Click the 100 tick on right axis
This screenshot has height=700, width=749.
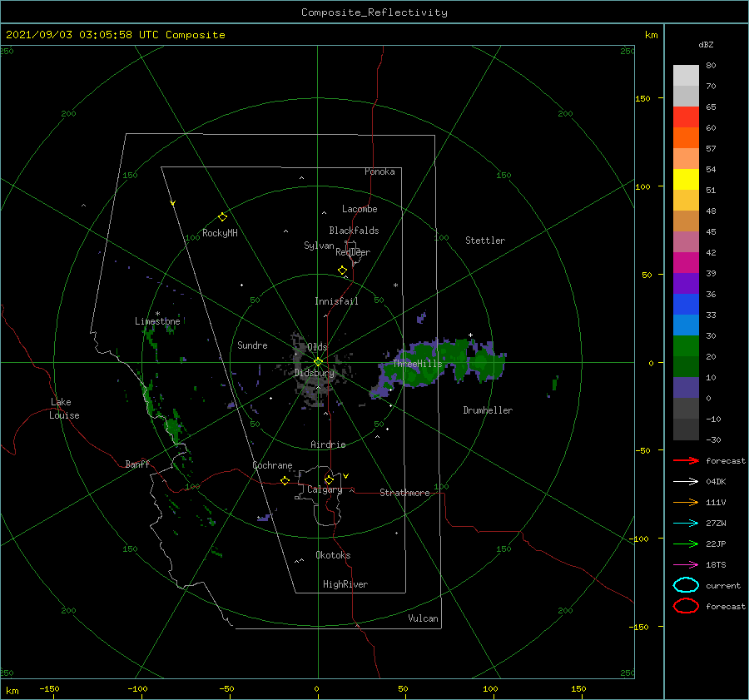(x=642, y=186)
